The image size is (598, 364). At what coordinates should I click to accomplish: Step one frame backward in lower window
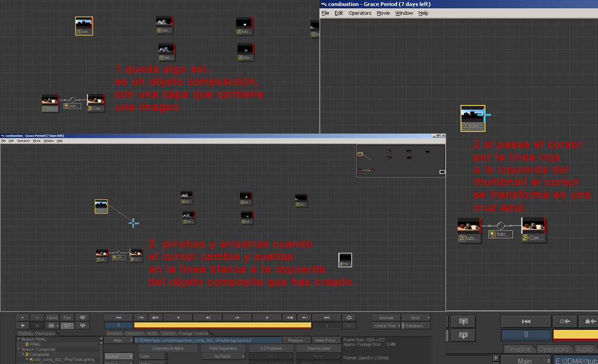pyautogui.click(x=208, y=317)
